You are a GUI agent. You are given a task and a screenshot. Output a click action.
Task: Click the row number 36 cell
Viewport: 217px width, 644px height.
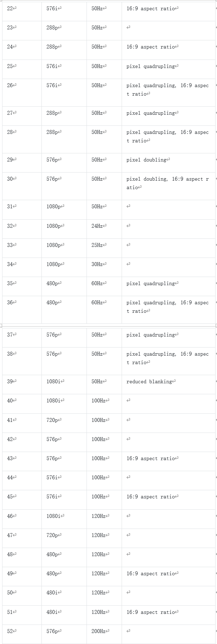22,310
